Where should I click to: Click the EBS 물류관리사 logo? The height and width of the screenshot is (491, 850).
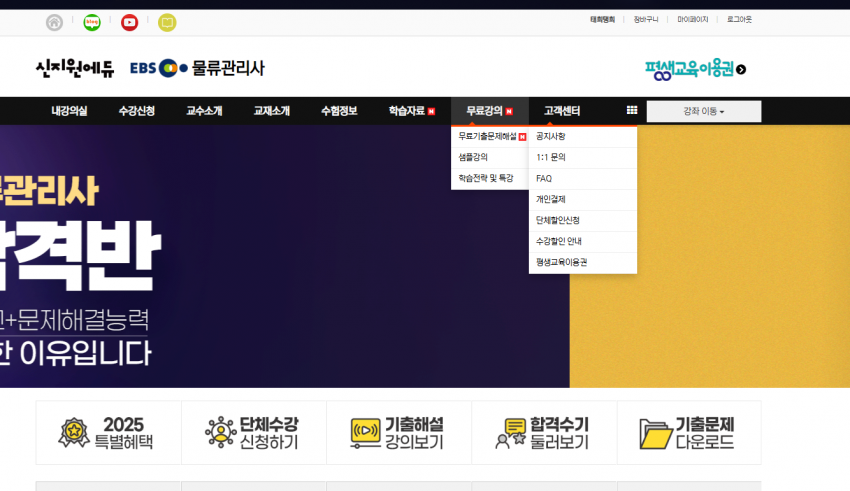click(x=197, y=68)
